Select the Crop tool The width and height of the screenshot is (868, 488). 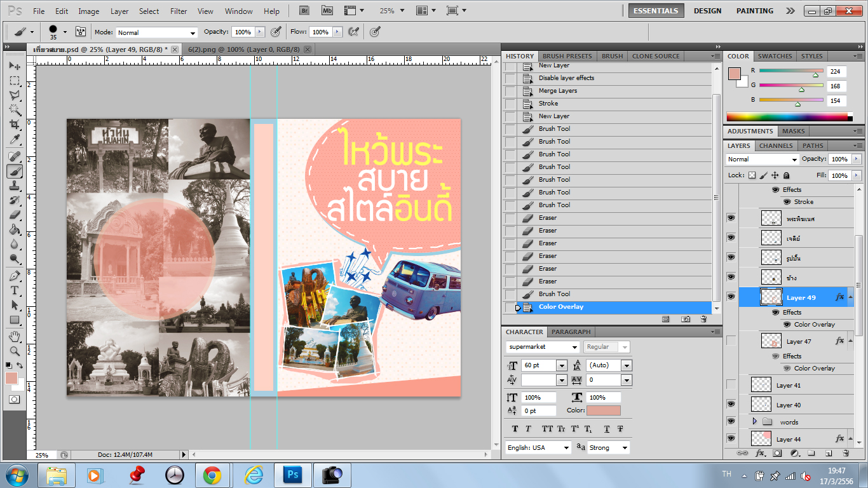tap(15, 125)
